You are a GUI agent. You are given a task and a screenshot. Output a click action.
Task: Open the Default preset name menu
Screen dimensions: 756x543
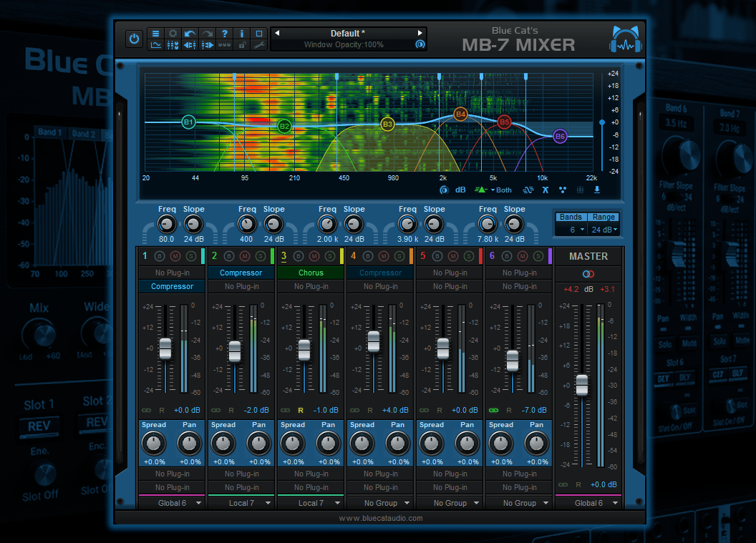click(348, 33)
